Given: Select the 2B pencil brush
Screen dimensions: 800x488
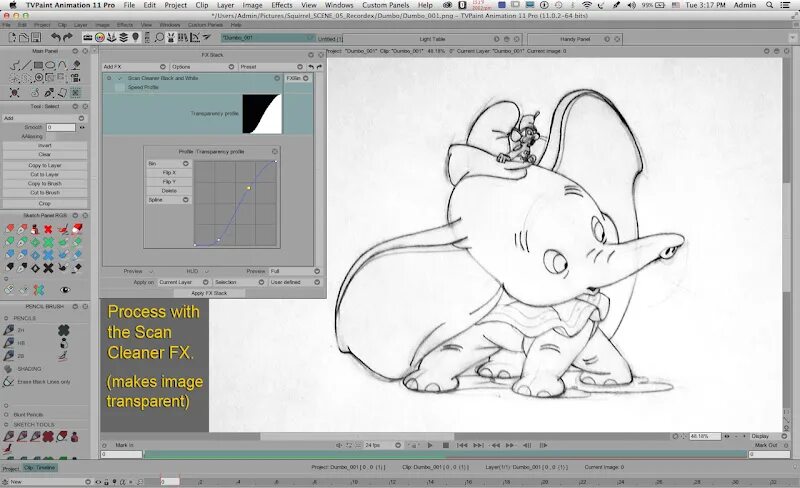Looking at the screenshot, I should point(9,355).
